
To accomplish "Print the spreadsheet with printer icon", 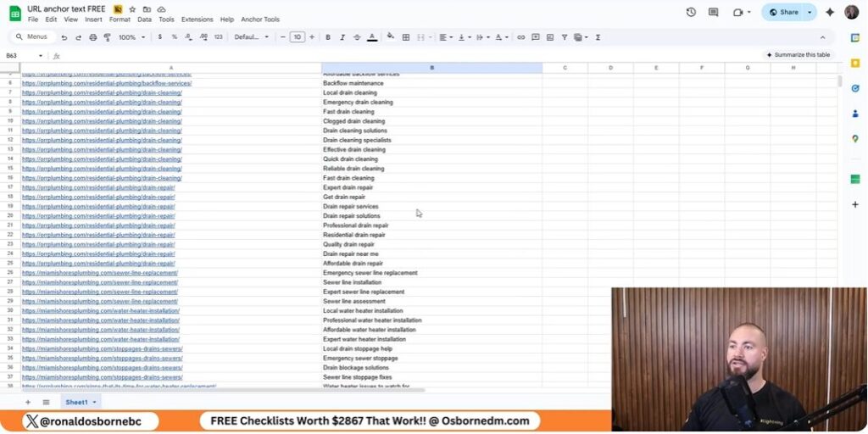I will (x=93, y=37).
